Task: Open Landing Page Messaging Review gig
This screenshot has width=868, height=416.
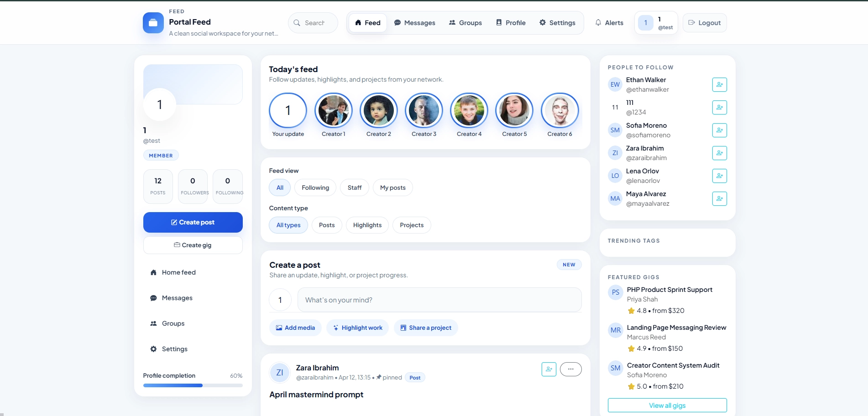Action: [676, 328]
